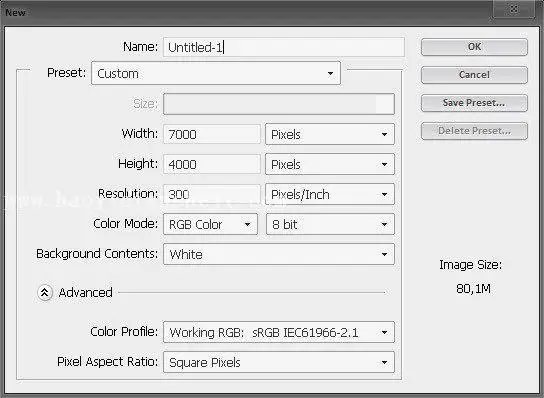Click the Resolution value field
This screenshot has height=398, width=544.
pyautogui.click(x=212, y=194)
